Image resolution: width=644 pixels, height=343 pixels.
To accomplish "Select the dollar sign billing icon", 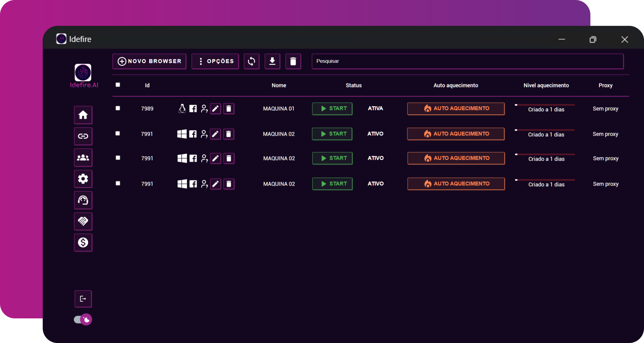I will pos(83,243).
